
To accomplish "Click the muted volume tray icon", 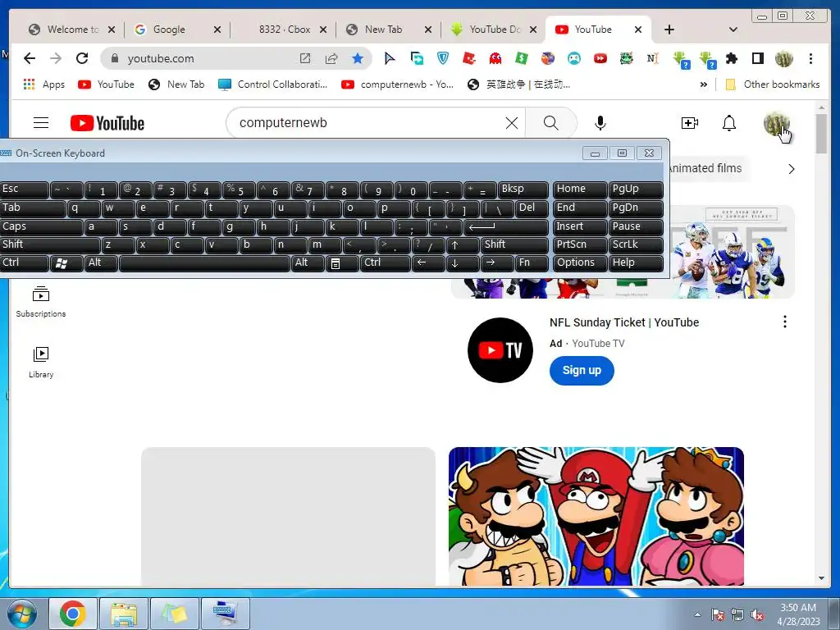I will [x=757, y=615].
